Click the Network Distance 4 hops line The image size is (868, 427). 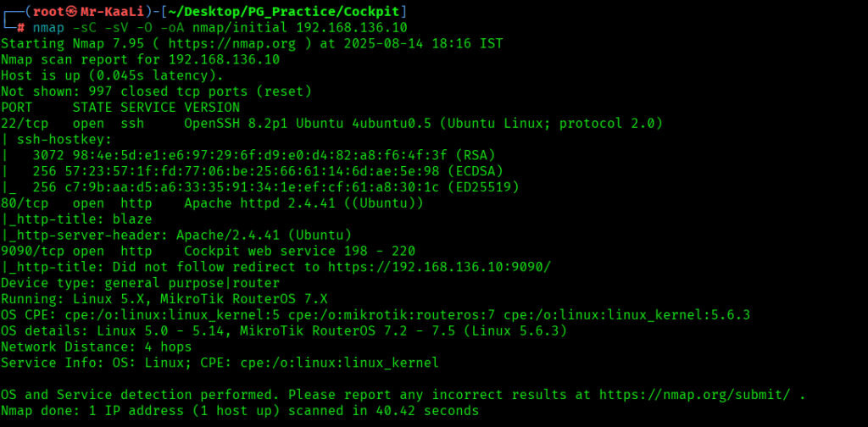point(96,347)
